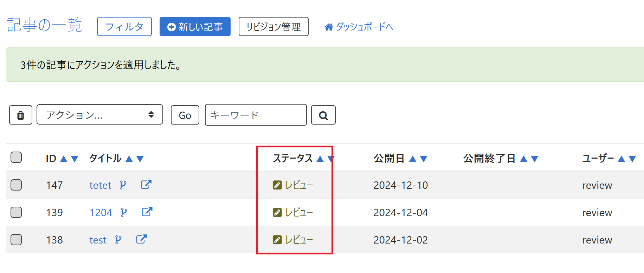644x273 pixels.
Task: Click date 2024-12-04
Action: (x=401, y=213)
